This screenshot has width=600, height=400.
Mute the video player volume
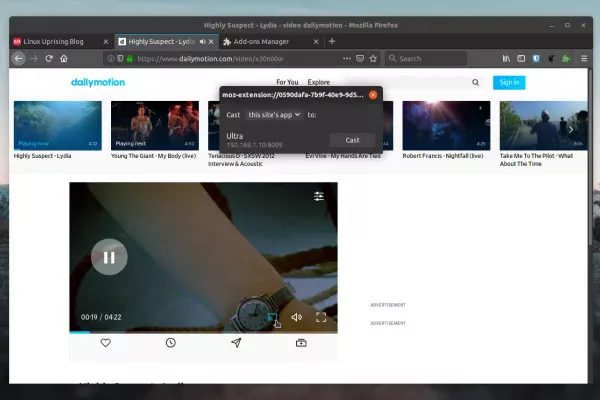(297, 317)
